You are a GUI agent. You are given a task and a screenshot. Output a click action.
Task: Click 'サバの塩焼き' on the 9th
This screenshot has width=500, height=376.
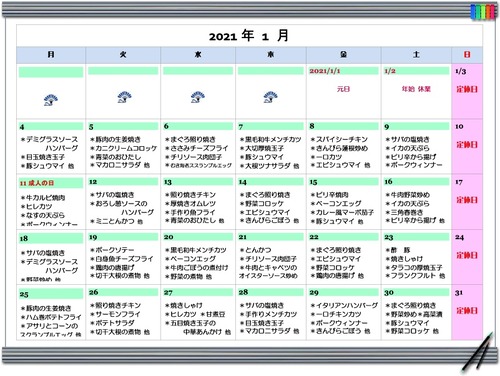coord(410,139)
